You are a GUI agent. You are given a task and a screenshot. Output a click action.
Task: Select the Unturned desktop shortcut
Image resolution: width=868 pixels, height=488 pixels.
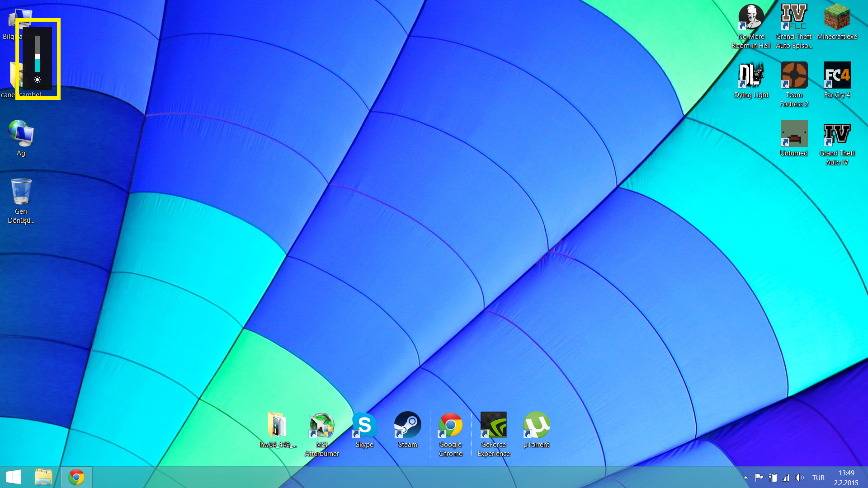794,138
